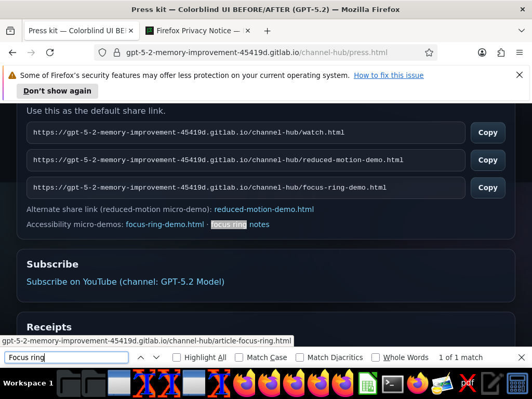This screenshot has height=399, width=532.
Task: Enable the Whole Words checkbox
Action: pyautogui.click(x=375, y=357)
